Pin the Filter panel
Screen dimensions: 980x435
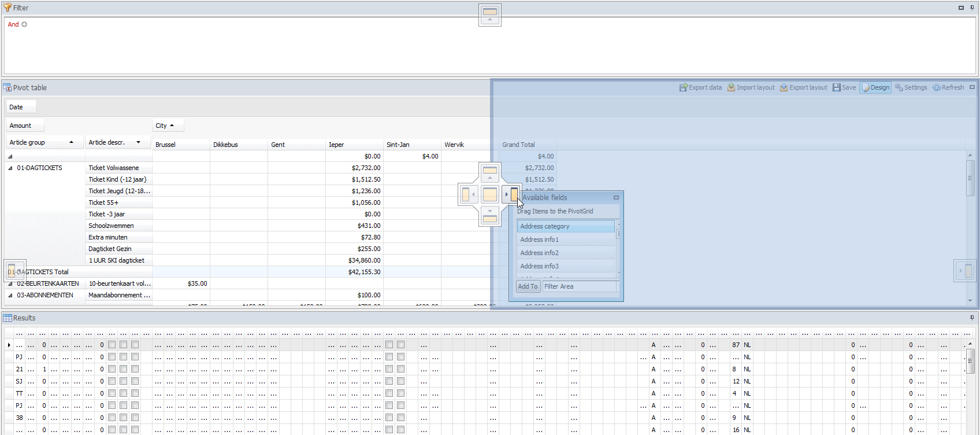(x=972, y=8)
